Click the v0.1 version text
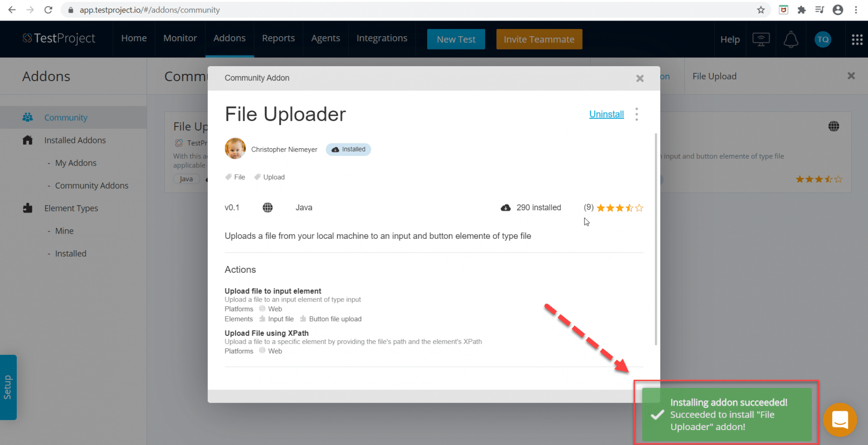Screen dimensions: 868x445 232,208
